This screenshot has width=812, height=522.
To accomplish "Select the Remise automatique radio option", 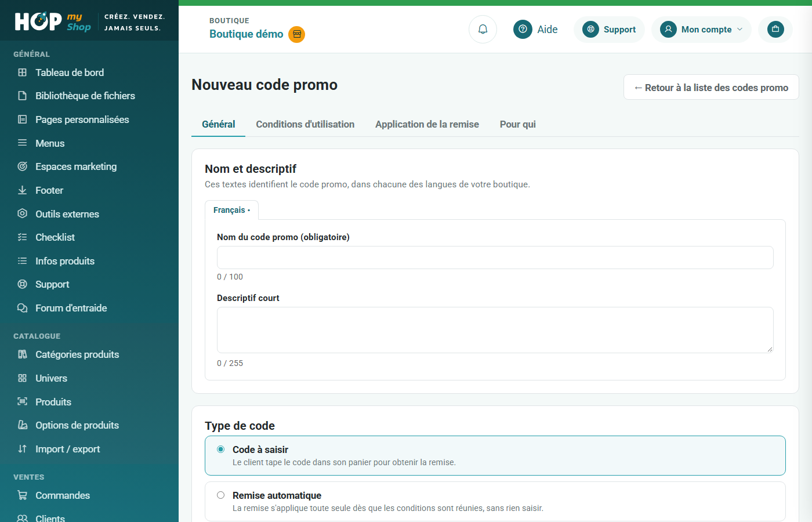I will [220, 495].
